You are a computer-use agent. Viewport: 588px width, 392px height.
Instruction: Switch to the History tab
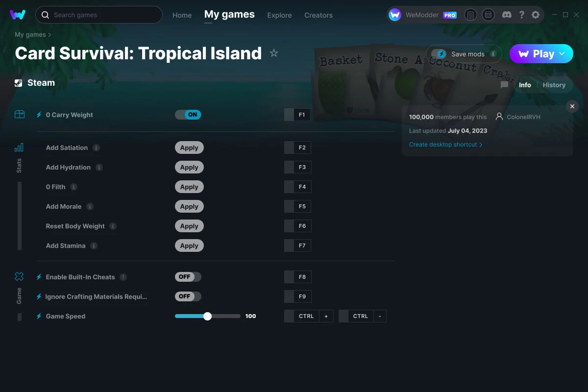(x=554, y=85)
